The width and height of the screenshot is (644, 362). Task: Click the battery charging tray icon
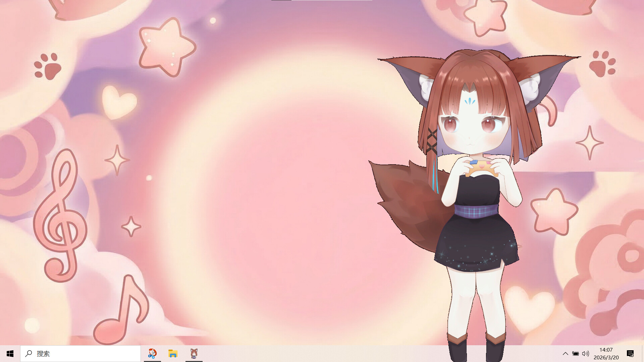coord(576,354)
